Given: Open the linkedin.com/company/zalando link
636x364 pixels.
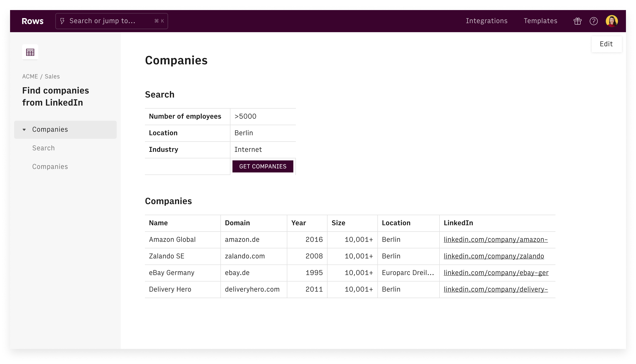Looking at the screenshot, I should coord(494,256).
